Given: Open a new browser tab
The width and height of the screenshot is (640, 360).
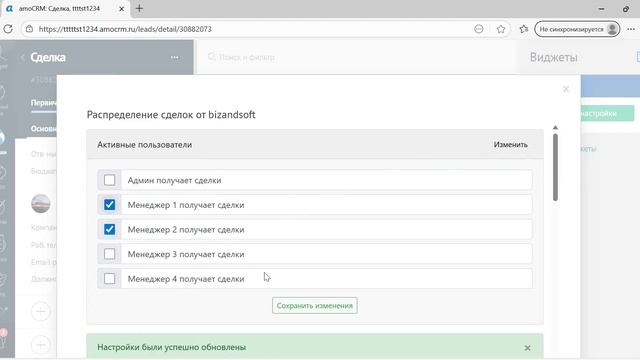Looking at the screenshot, I should (x=139, y=8).
